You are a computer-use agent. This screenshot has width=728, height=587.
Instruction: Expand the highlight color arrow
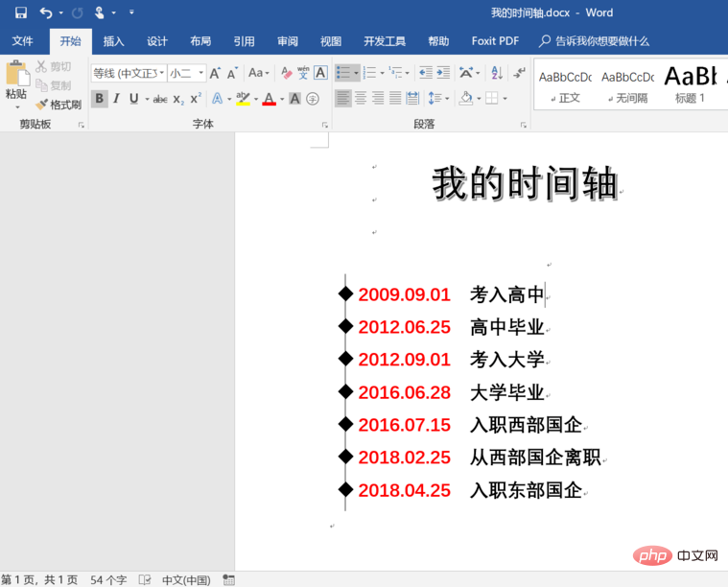coord(256,99)
